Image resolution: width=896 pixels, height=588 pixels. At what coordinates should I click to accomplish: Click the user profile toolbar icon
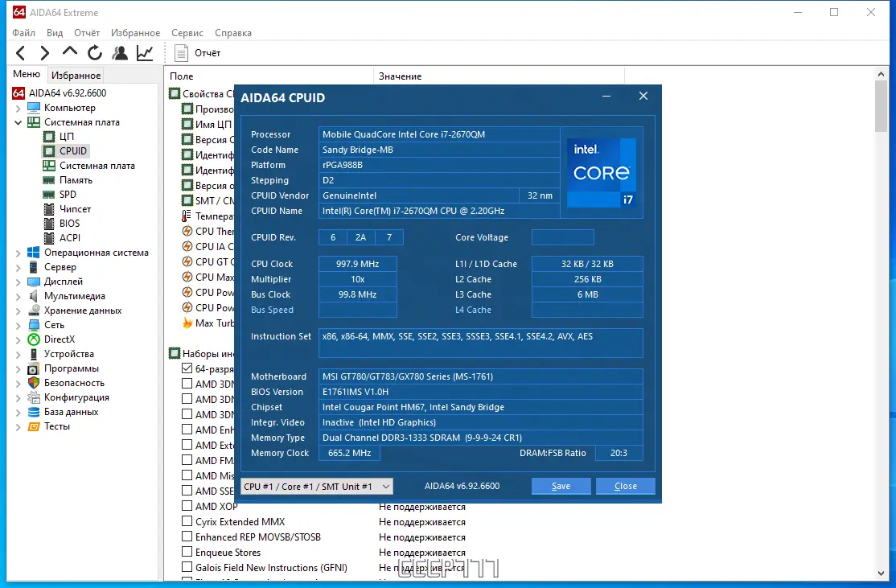point(120,53)
